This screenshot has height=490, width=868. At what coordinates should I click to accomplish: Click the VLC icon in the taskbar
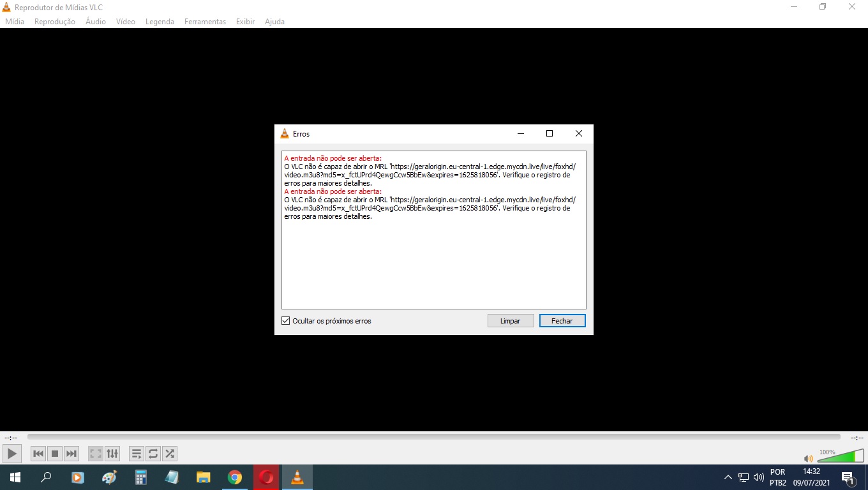click(x=297, y=477)
